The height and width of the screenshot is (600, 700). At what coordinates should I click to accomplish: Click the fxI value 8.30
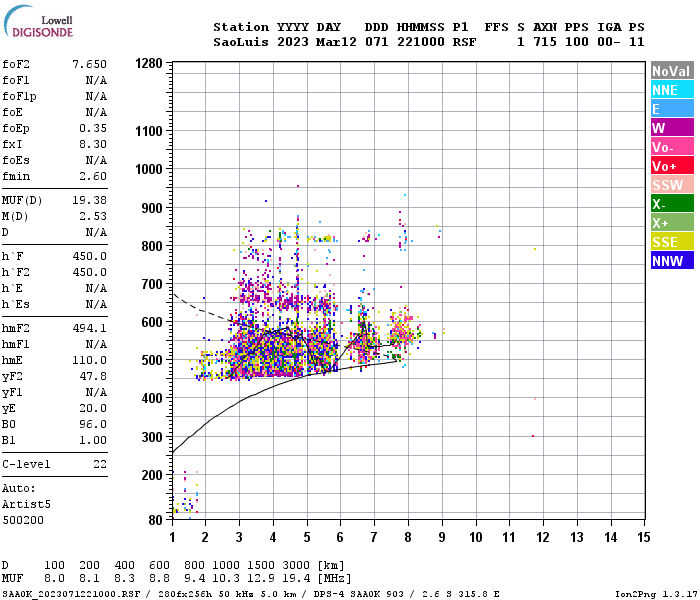pos(93,144)
